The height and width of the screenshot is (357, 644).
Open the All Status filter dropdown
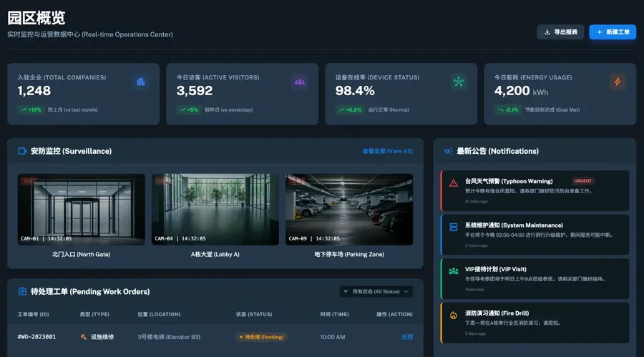click(376, 291)
